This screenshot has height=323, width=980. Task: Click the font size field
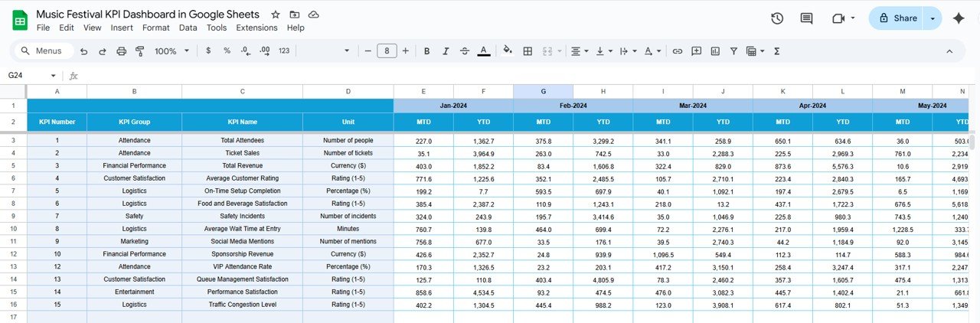pyautogui.click(x=387, y=51)
